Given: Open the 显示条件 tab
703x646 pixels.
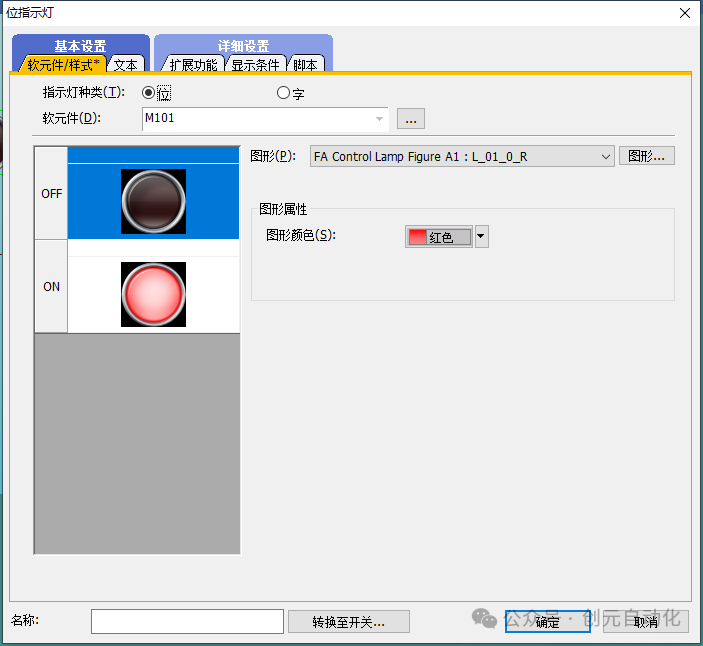Looking at the screenshot, I should coord(256,65).
